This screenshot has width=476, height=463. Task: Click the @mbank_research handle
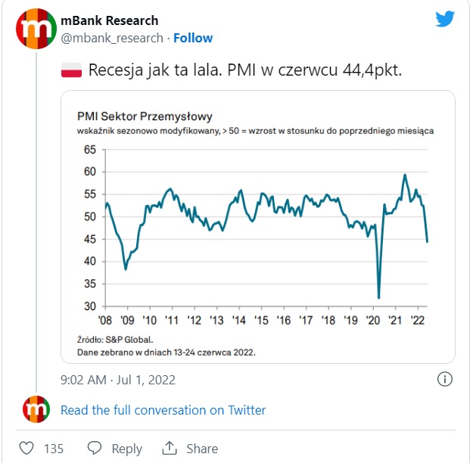coord(111,38)
